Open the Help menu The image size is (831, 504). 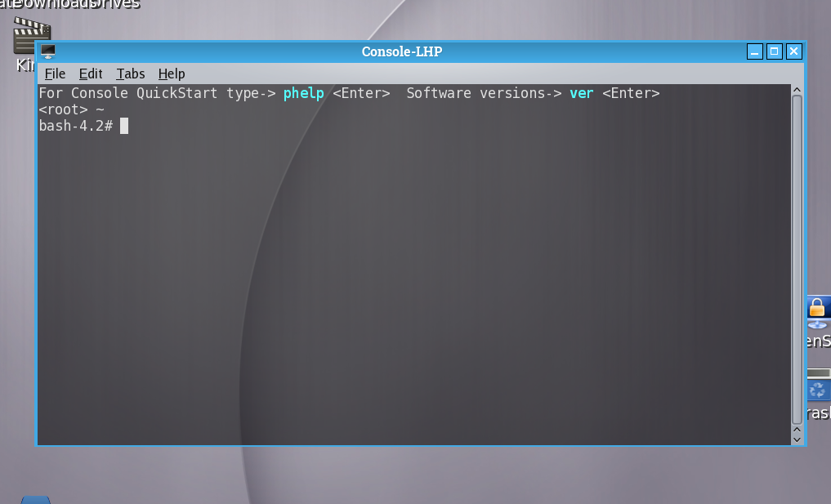click(x=172, y=74)
